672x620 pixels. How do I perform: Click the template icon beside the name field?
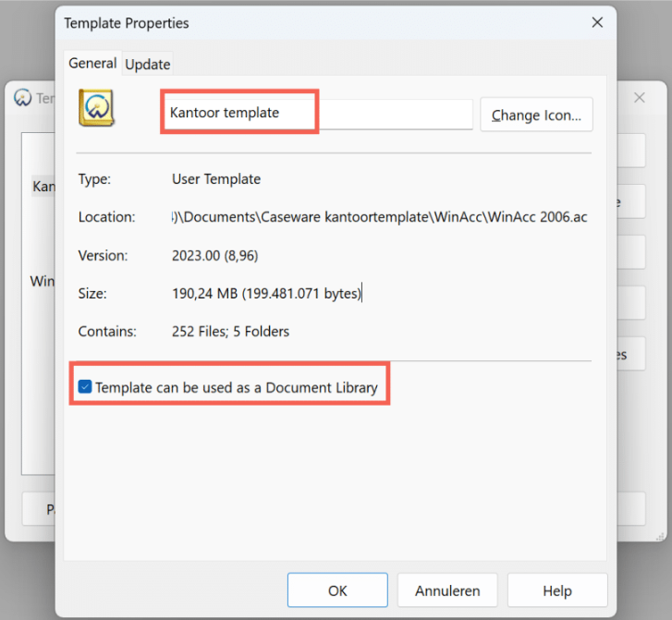coord(97,109)
